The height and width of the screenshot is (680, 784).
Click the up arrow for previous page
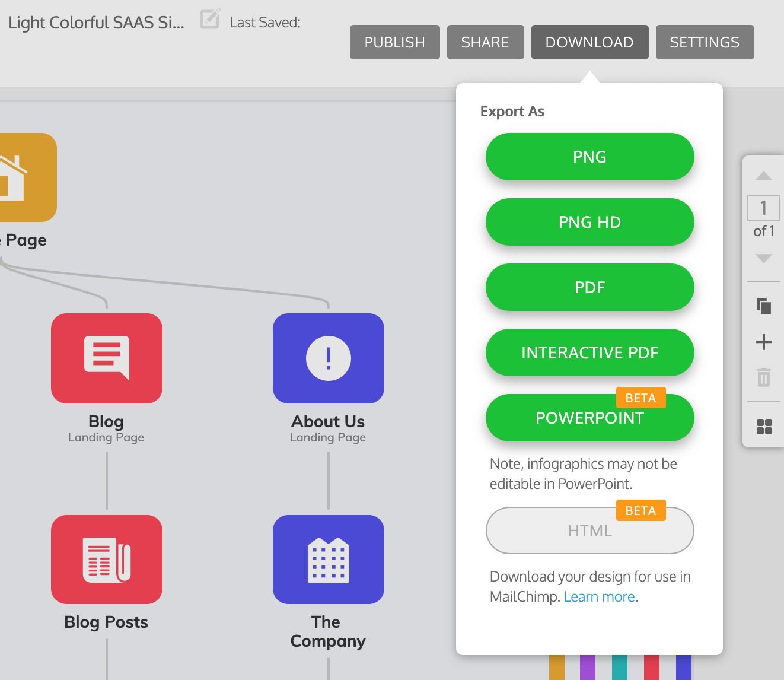coord(764,176)
